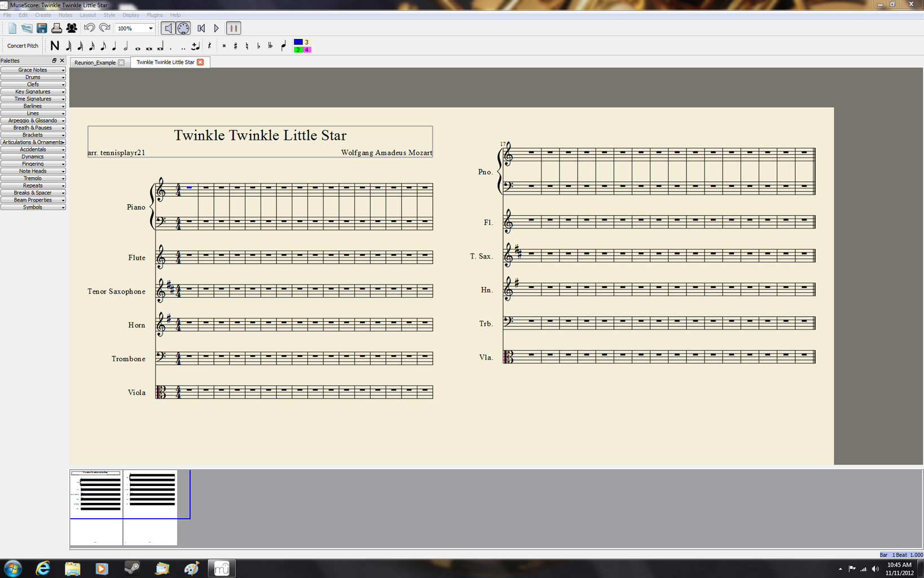Open the zoom level 100% dropdown
Screen dimensions: 924x578
coord(134,28)
